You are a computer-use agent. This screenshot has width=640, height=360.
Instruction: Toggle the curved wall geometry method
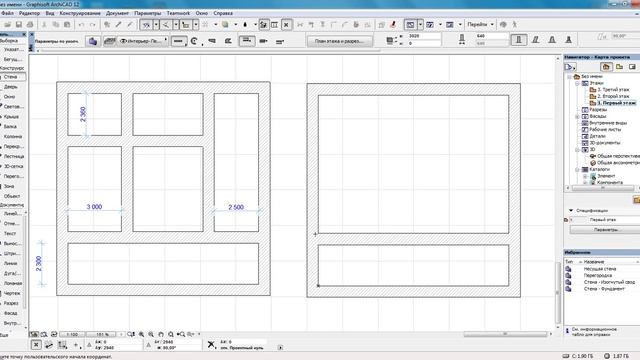[194, 41]
